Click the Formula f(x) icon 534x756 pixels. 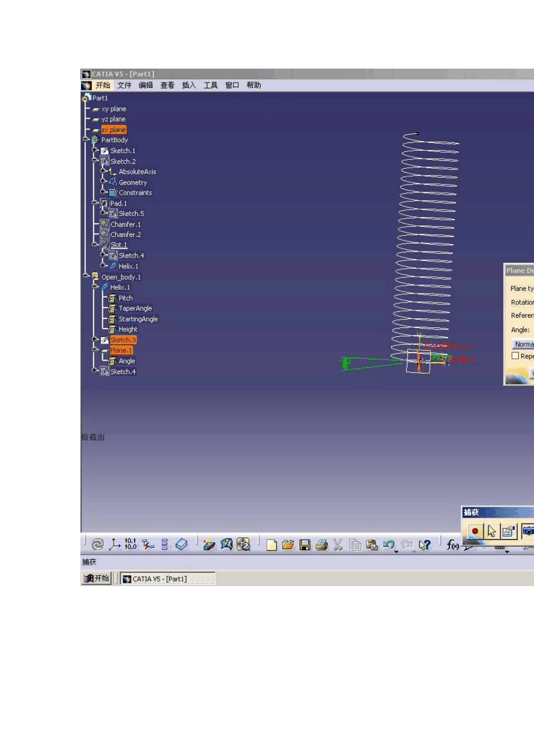tap(452, 544)
